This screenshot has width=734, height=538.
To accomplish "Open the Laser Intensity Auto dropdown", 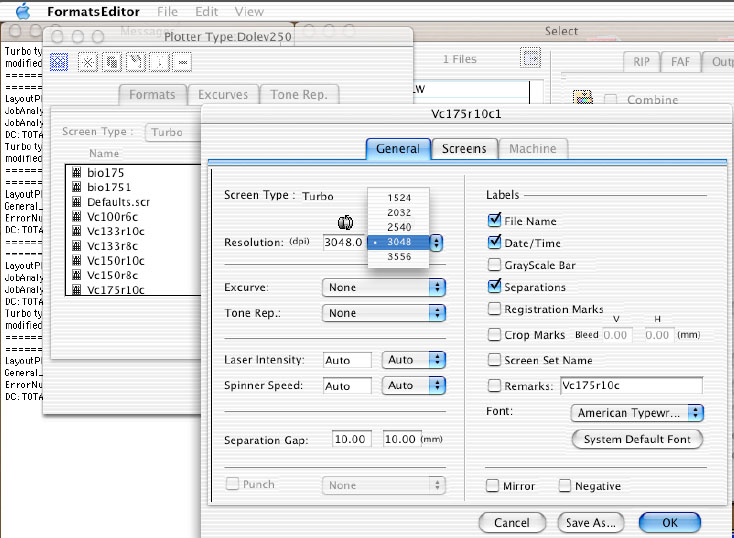I will pyautogui.click(x=413, y=360).
